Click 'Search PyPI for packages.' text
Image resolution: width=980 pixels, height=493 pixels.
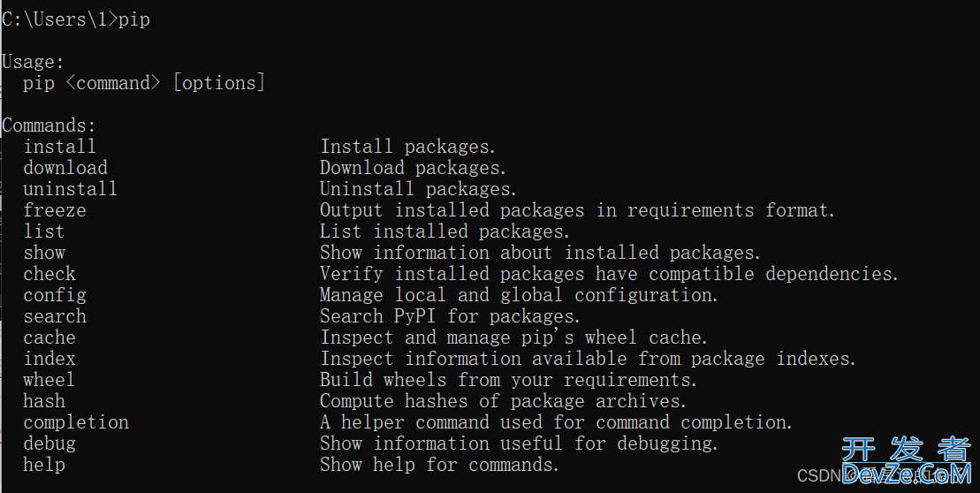(x=450, y=317)
